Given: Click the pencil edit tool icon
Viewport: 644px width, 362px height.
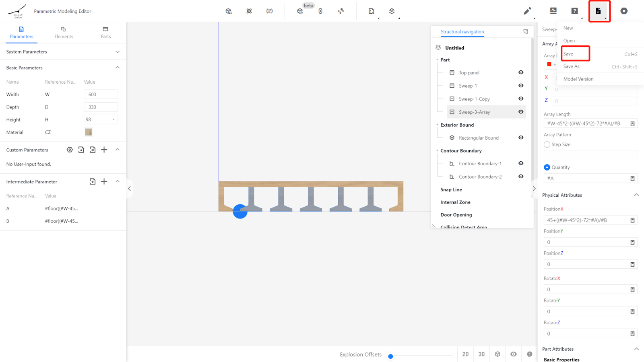Looking at the screenshot, I should [x=527, y=11].
